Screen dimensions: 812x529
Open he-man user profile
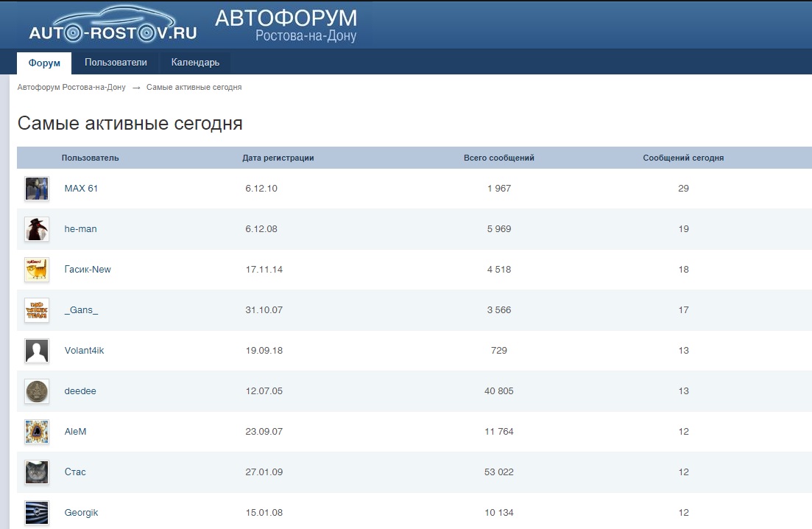coord(81,229)
